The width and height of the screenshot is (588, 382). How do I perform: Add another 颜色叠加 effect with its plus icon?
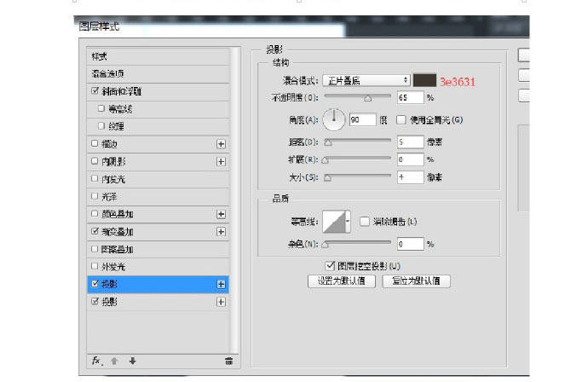pos(221,214)
